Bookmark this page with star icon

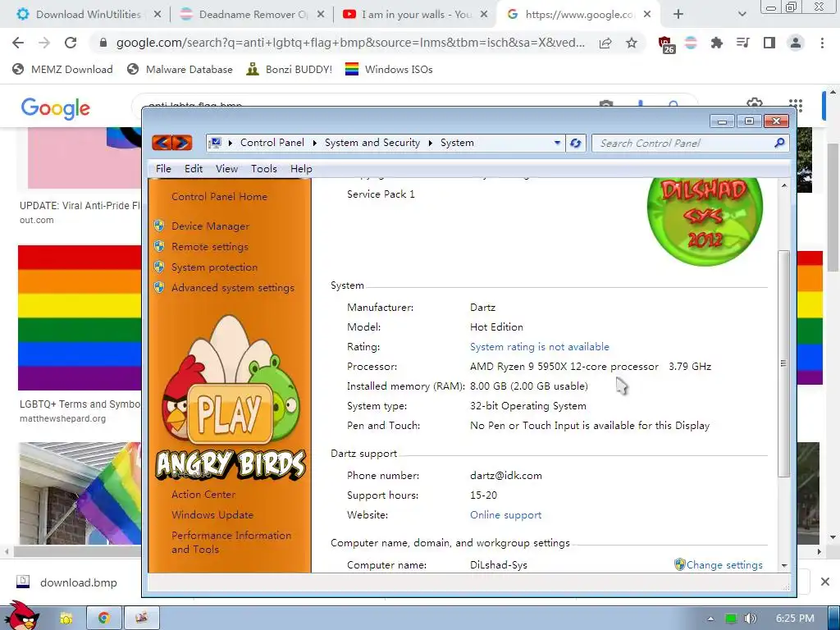pos(632,43)
